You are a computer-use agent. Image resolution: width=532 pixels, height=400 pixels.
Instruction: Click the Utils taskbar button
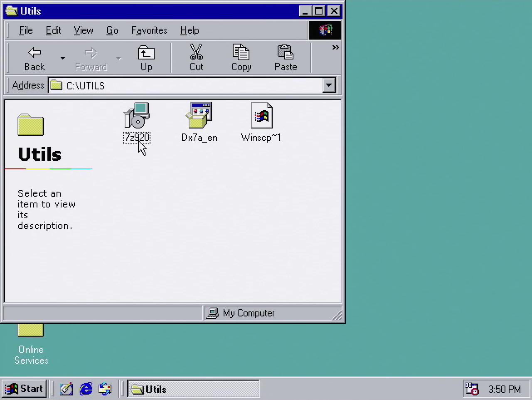click(193, 389)
